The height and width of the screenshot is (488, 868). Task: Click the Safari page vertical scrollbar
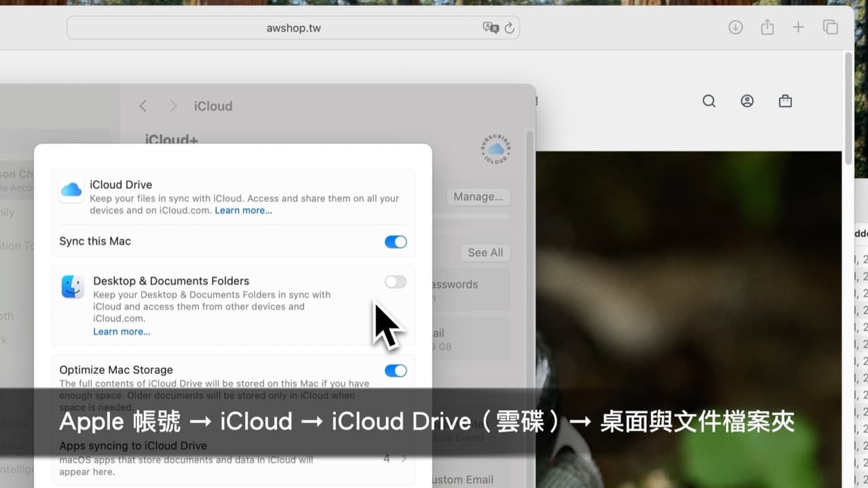848,109
